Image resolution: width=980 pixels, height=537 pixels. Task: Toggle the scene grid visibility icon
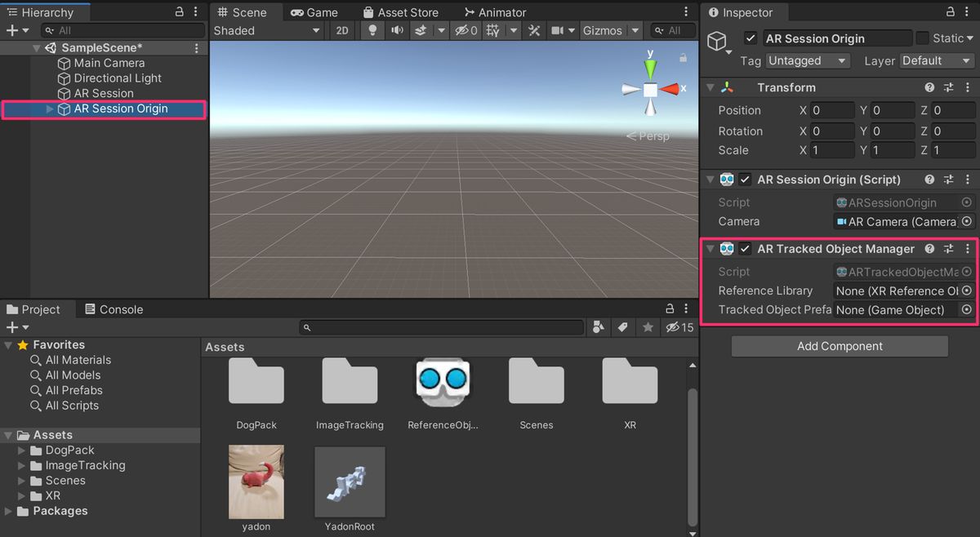(x=493, y=30)
